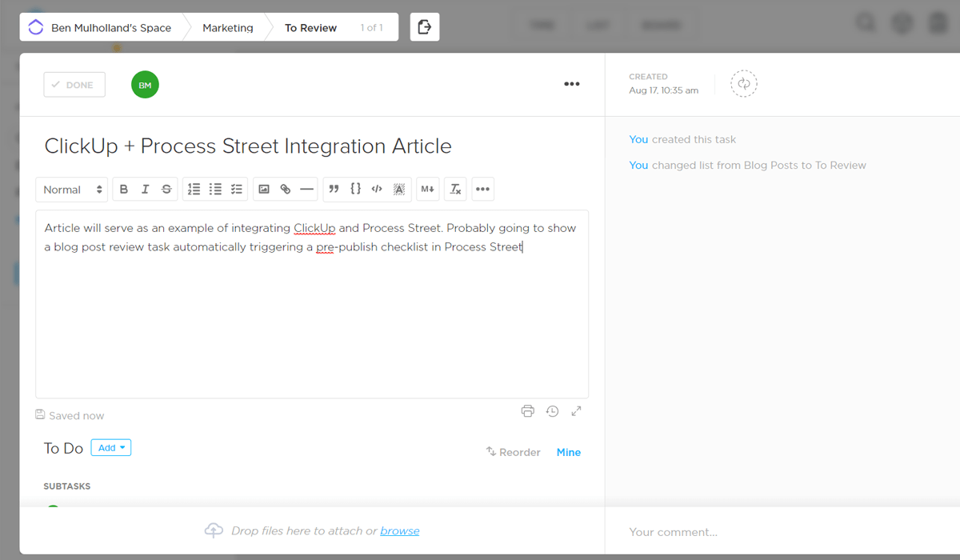Insert a code block with braces icon

(356, 190)
